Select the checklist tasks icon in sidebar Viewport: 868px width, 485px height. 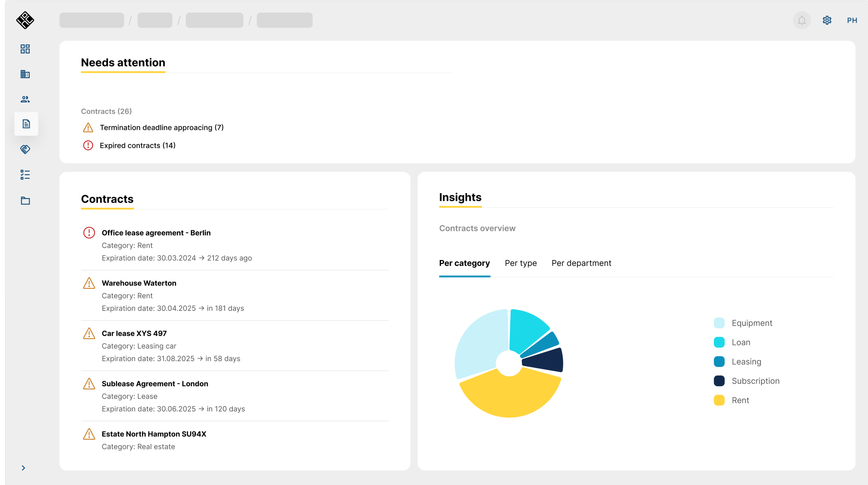click(x=25, y=175)
